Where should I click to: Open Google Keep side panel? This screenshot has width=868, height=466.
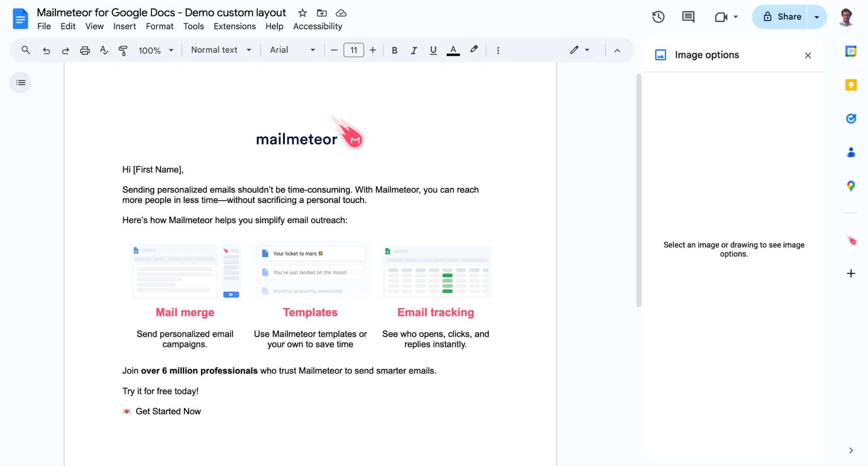(851, 85)
